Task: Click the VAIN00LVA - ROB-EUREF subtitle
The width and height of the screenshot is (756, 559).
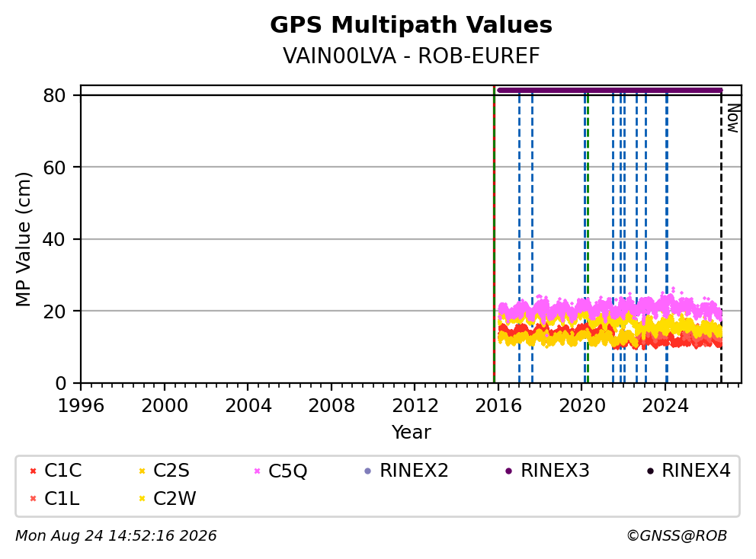Action: point(411,56)
